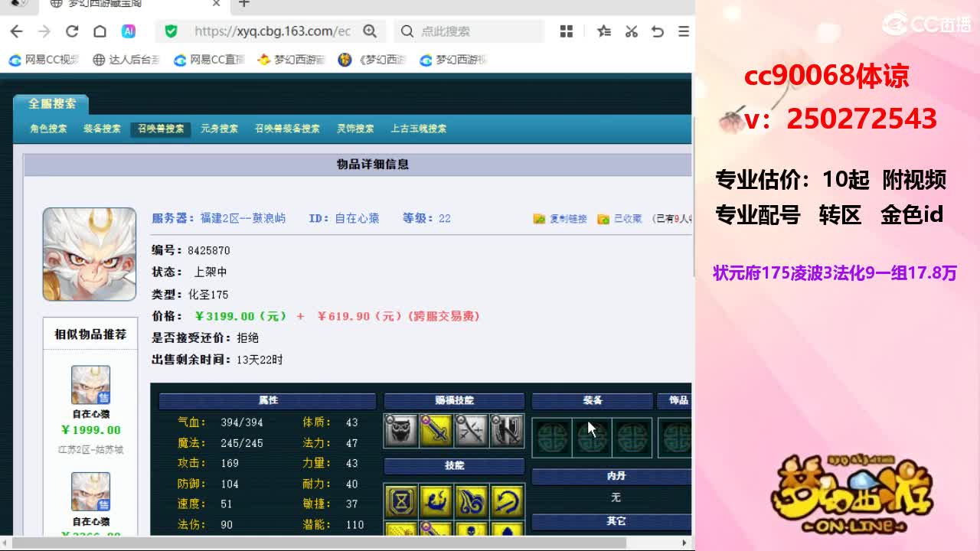Screen dimensions: 980x551
Task: Go back to the previous page
Action: (x=16, y=31)
